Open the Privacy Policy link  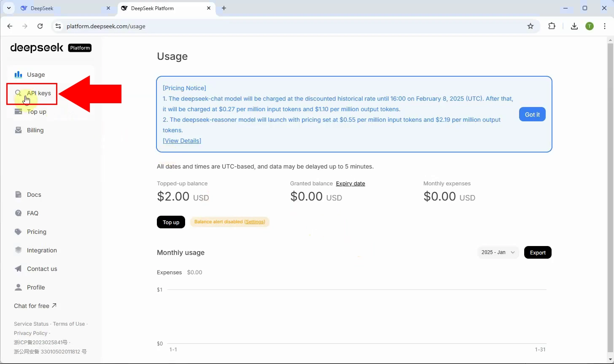30,333
